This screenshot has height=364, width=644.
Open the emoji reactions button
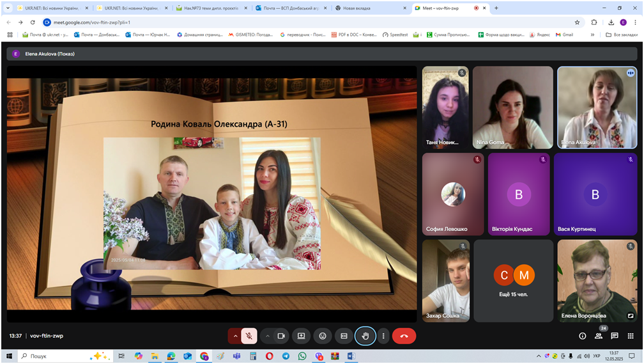(x=323, y=336)
